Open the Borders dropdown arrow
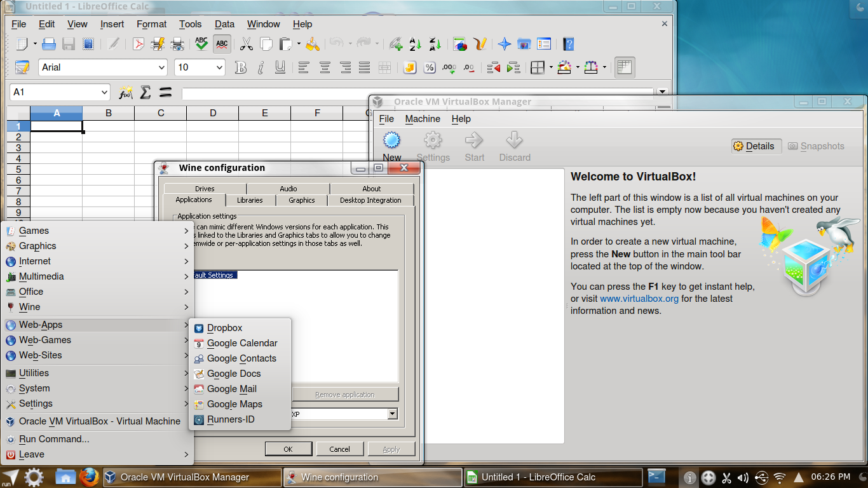 (551, 67)
